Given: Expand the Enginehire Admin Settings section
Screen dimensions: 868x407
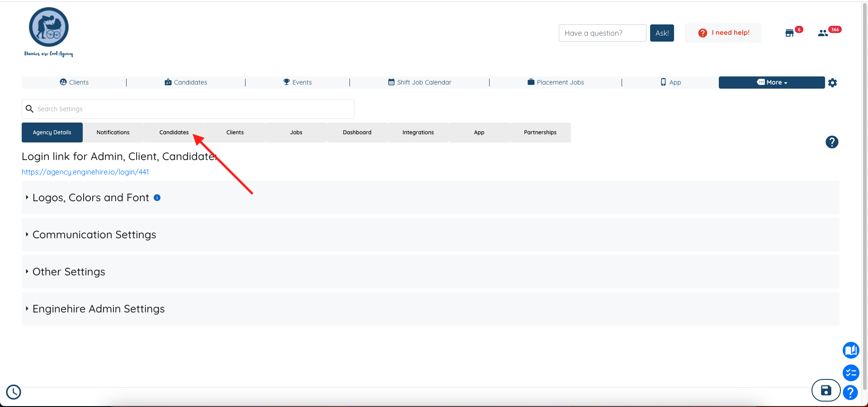Looking at the screenshot, I should click(98, 309).
